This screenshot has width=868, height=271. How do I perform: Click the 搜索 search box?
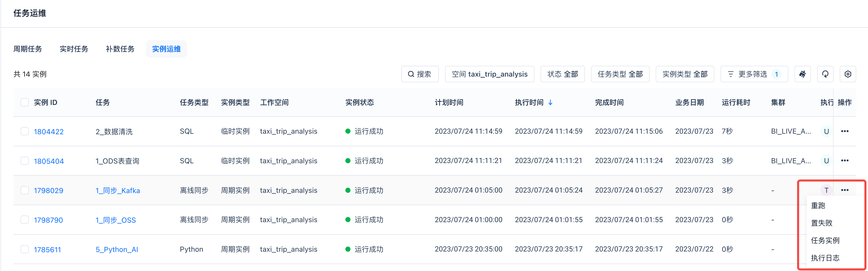[x=420, y=74]
